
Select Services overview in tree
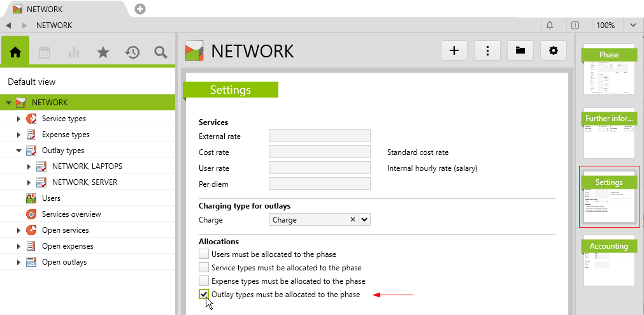[x=71, y=214]
